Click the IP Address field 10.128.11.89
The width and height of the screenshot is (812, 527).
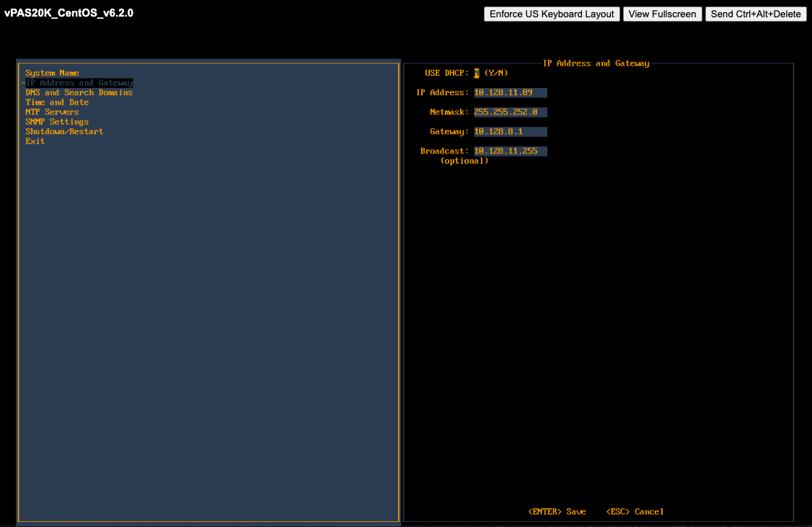[511, 93]
